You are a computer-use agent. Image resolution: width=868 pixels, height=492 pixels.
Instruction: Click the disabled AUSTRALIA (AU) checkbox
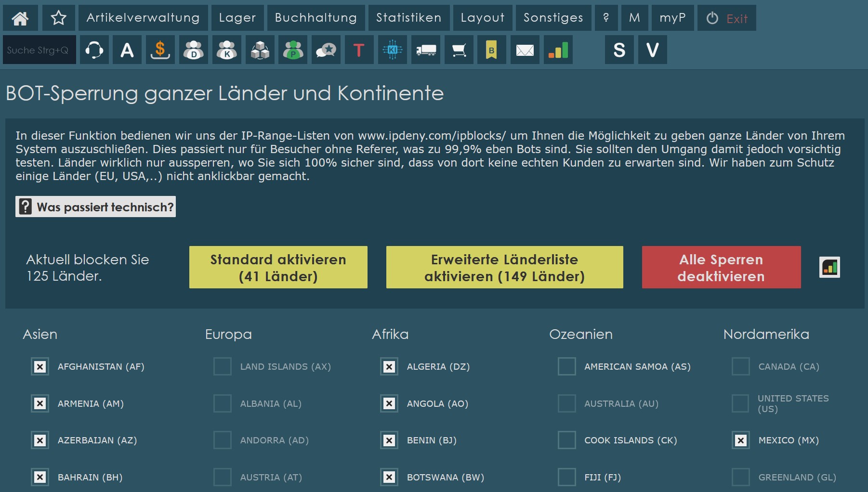567,403
